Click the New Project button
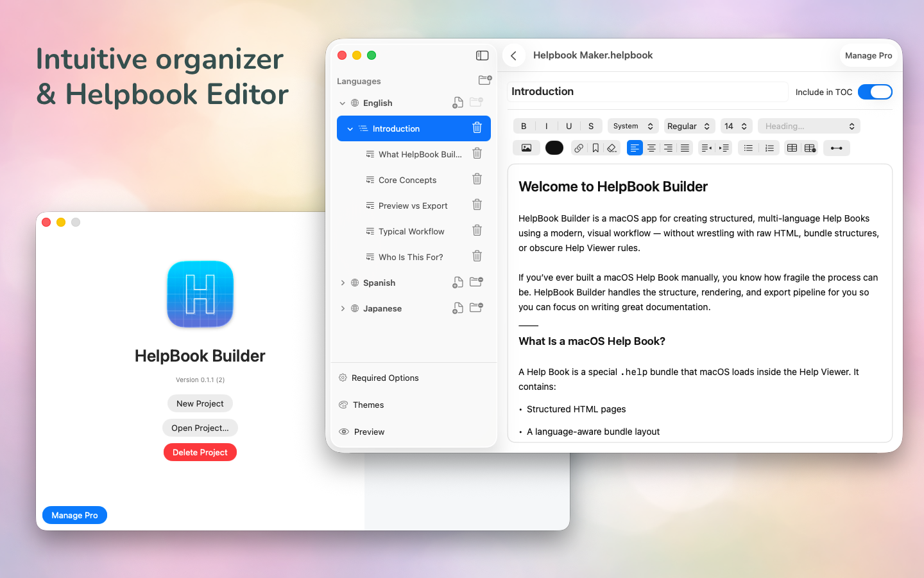This screenshot has height=578, width=924. (x=200, y=403)
